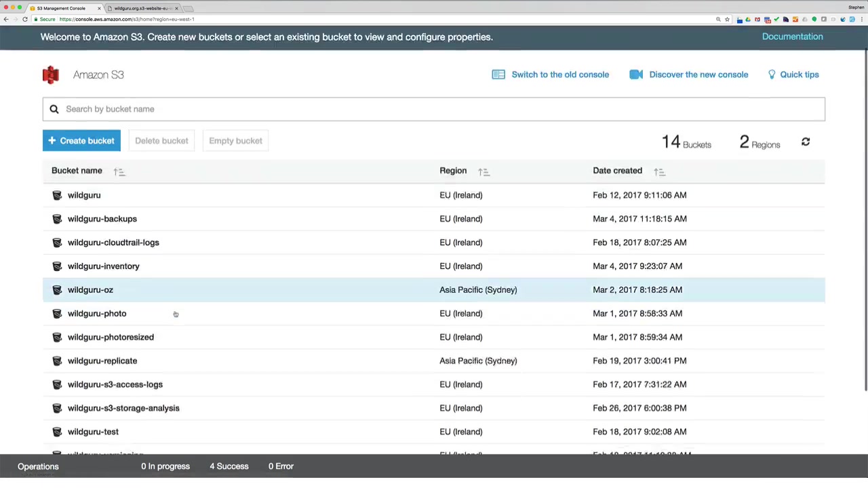Click the bucket icon beside wildguru-photo
This screenshot has height=488, width=868.
[x=57, y=314]
